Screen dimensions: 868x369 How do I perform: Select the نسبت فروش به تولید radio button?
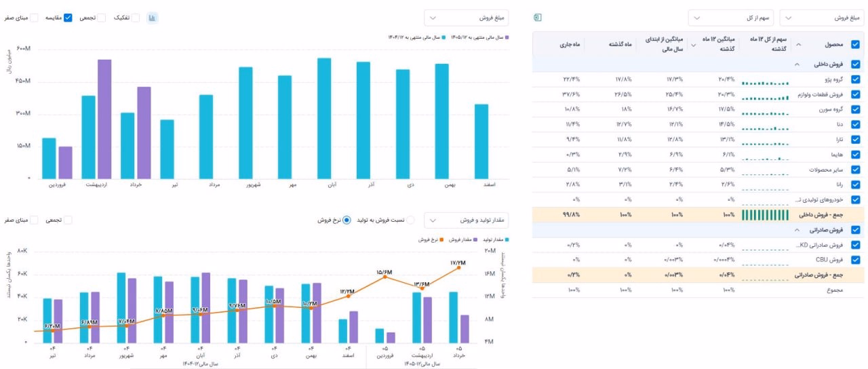coord(409,220)
